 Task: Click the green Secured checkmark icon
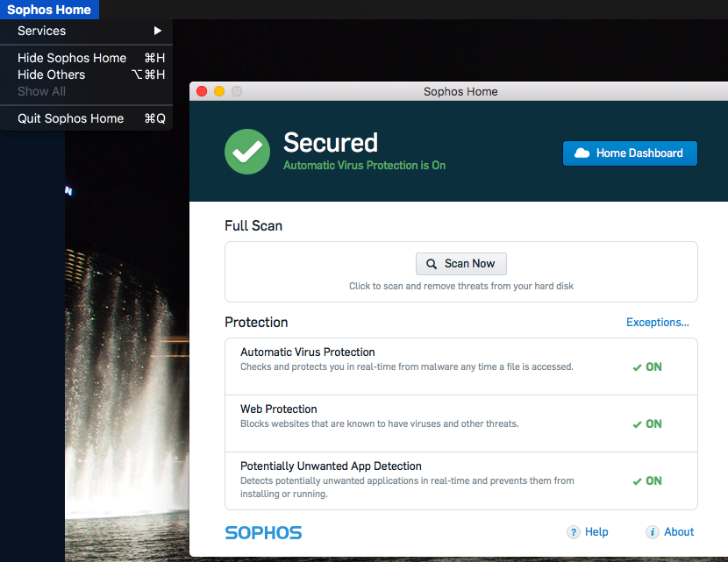[x=247, y=152]
